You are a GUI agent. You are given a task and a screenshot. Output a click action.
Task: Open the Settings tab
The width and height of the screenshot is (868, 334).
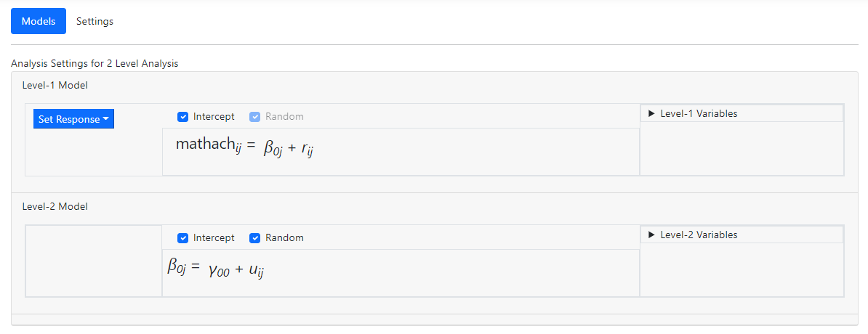(x=95, y=21)
